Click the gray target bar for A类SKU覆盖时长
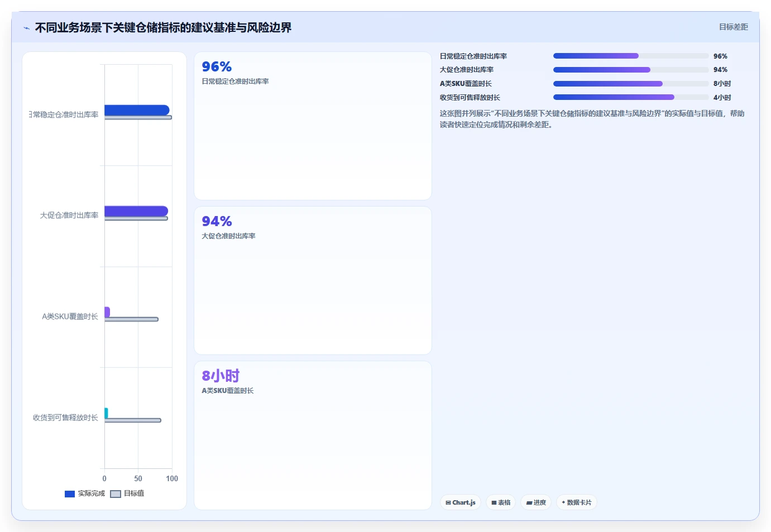The image size is (771, 532). click(x=131, y=319)
